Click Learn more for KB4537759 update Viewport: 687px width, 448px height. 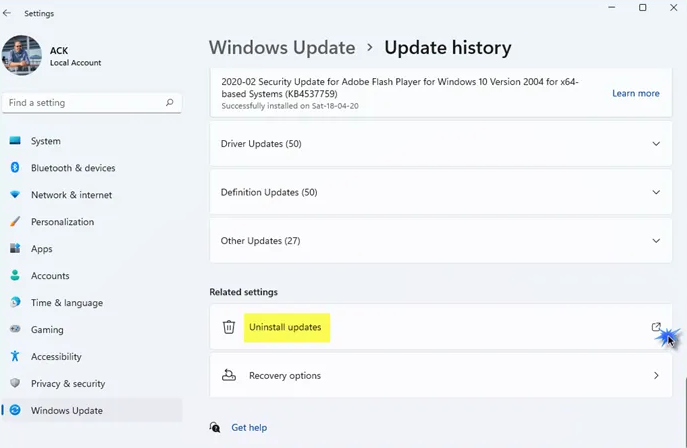pyautogui.click(x=635, y=93)
